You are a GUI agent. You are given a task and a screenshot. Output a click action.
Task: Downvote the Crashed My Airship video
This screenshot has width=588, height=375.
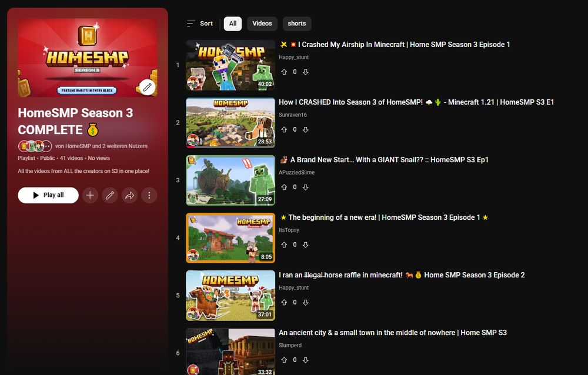[306, 72]
